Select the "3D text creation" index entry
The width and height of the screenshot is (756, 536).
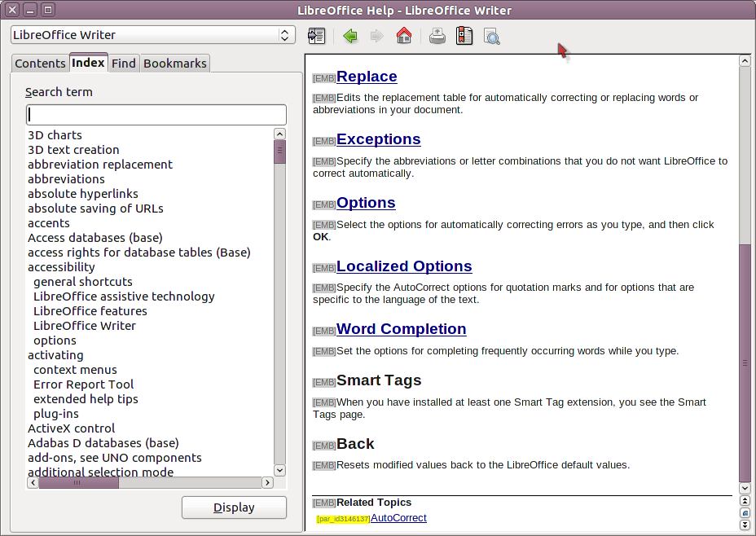pyautogui.click(x=73, y=150)
